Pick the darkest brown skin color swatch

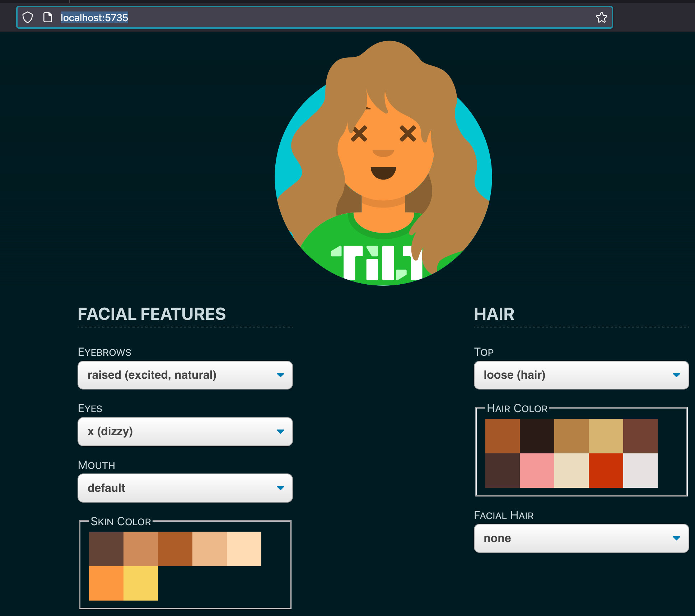(x=106, y=549)
